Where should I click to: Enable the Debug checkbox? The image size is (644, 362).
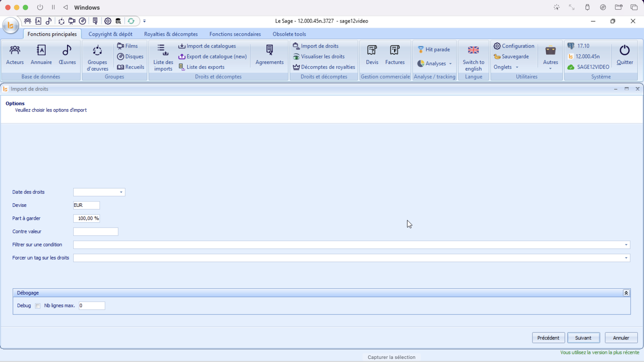click(38, 306)
